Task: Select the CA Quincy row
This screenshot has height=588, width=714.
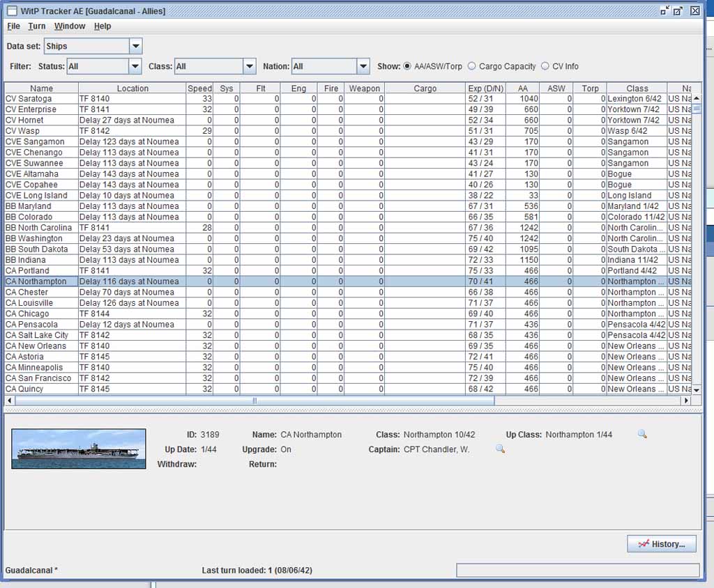Action: [x=348, y=389]
